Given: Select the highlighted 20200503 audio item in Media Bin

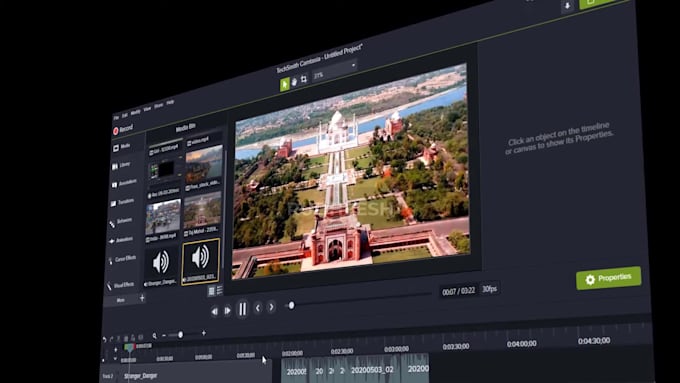Looking at the screenshot, I should tap(200, 262).
